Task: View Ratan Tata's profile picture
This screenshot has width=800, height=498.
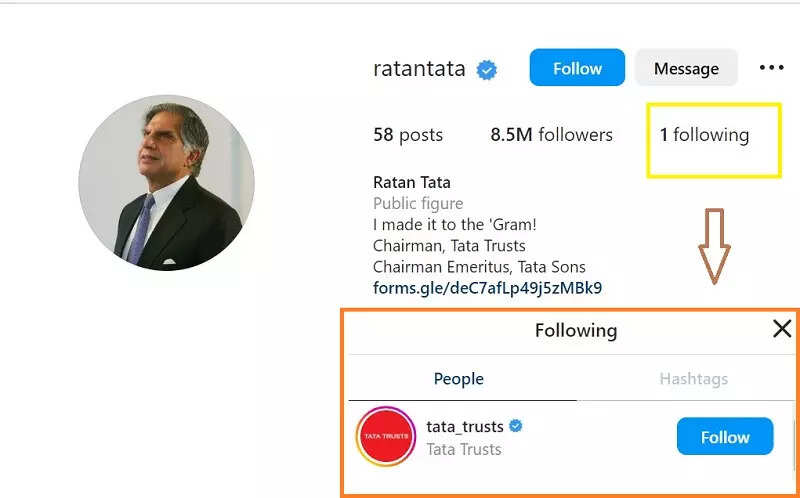Action: click(x=166, y=183)
